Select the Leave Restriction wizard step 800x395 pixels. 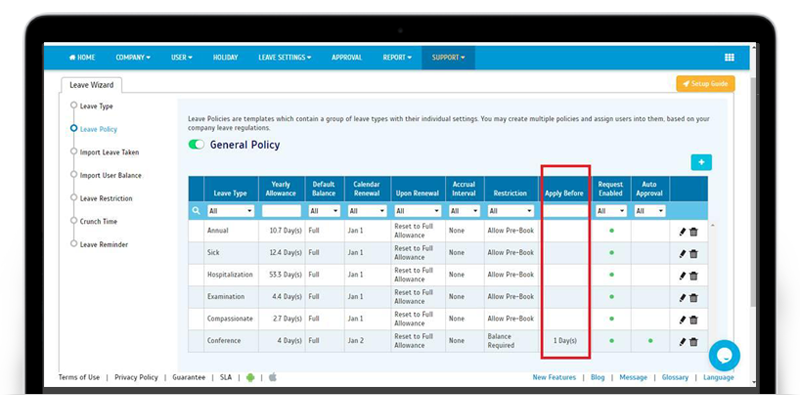coord(102,198)
